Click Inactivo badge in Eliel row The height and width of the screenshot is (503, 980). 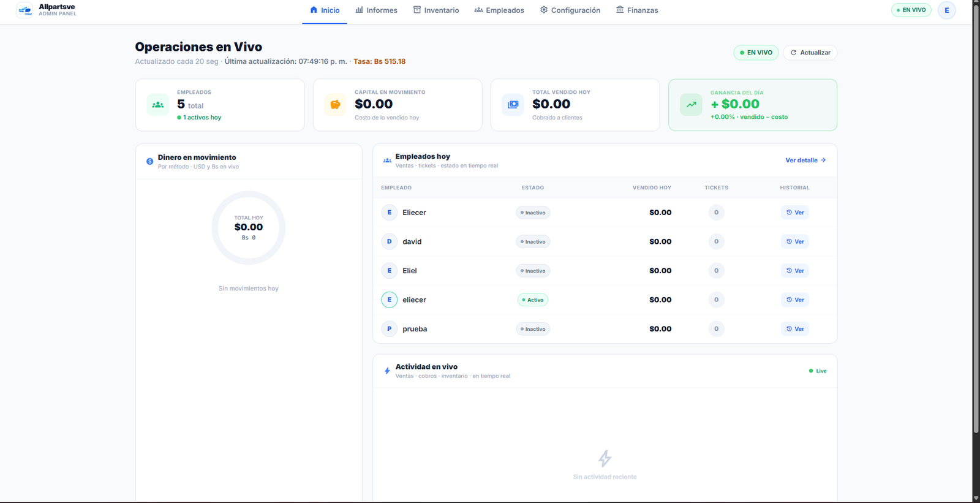(x=533, y=271)
